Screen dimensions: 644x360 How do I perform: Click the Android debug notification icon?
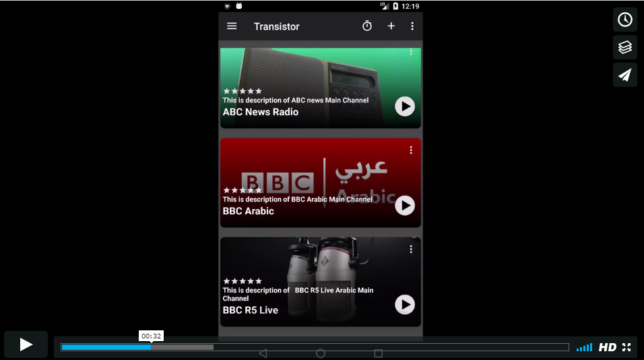point(239,6)
